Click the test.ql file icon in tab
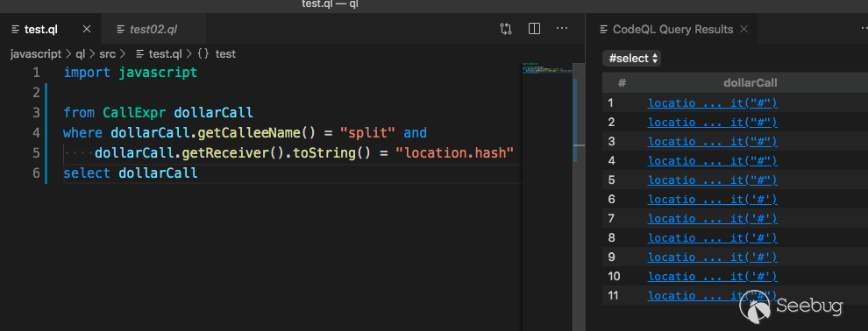This screenshot has width=868, height=331. (15, 29)
